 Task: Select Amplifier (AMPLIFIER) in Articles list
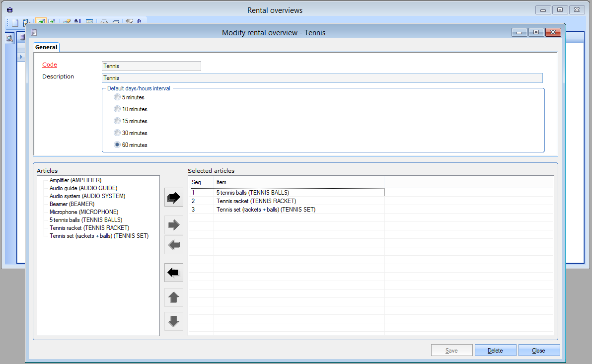(x=75, y=180)
